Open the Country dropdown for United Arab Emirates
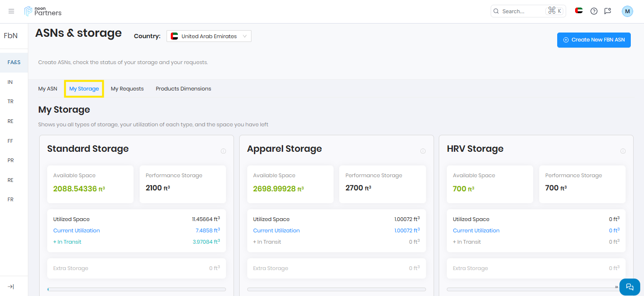The image size is (644, 296). pos(209,36)
